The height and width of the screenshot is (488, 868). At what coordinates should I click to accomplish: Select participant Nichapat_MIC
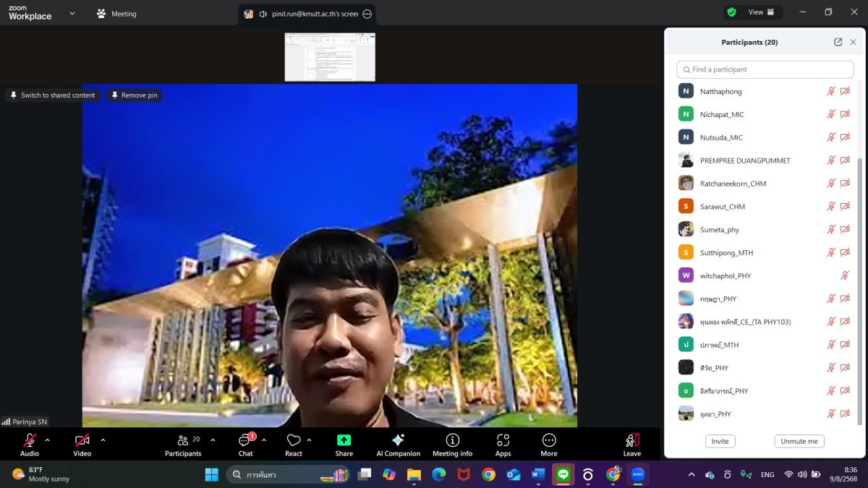point(765,114)
